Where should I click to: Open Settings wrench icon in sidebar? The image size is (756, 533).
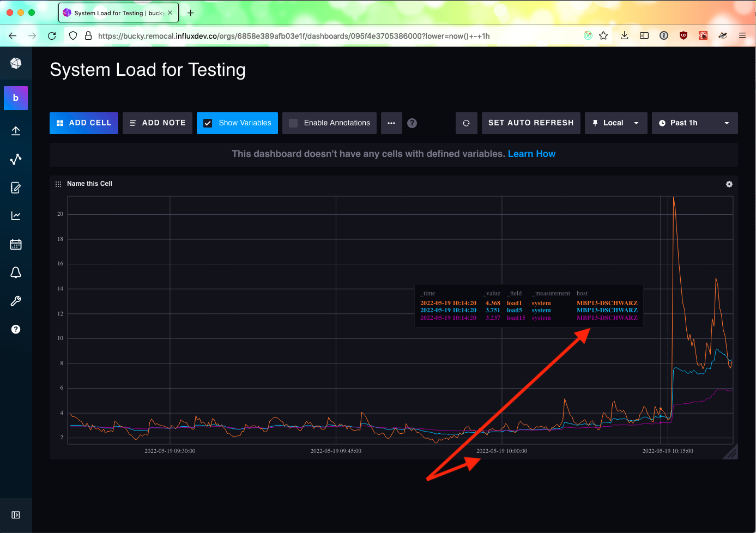(16, 301)
